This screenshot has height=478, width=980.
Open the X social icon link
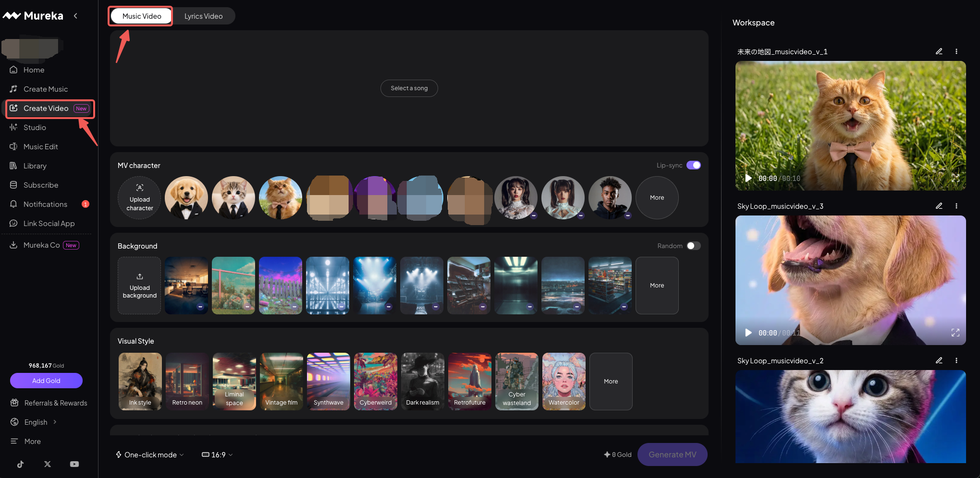47,464
